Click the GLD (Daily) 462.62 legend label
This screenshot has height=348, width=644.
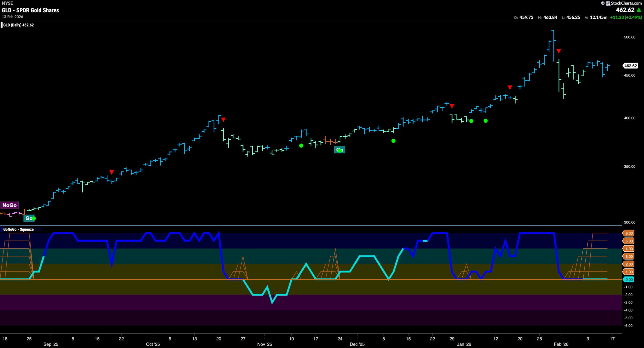pos(18,25)
